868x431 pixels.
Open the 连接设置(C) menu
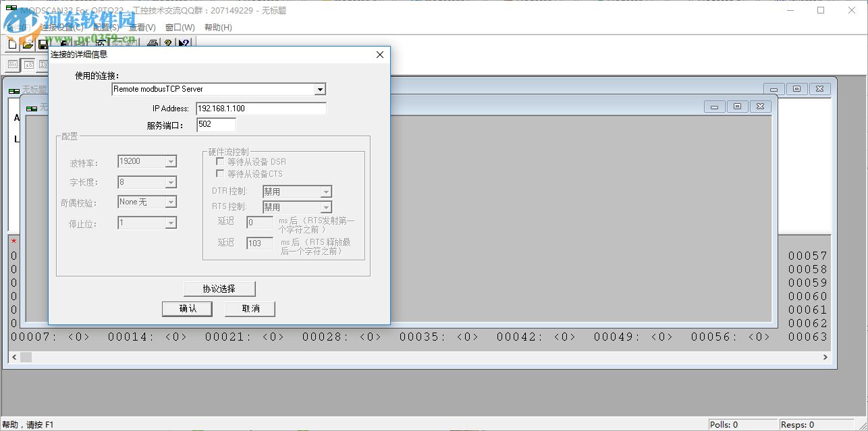(x=62, y=28)
